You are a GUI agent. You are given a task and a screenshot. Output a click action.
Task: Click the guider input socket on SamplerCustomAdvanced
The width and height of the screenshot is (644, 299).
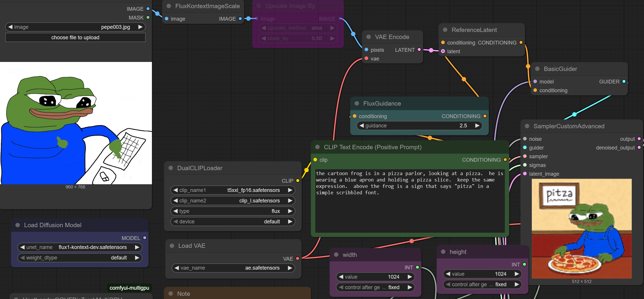pyautogui.click(x=525, y=147)
